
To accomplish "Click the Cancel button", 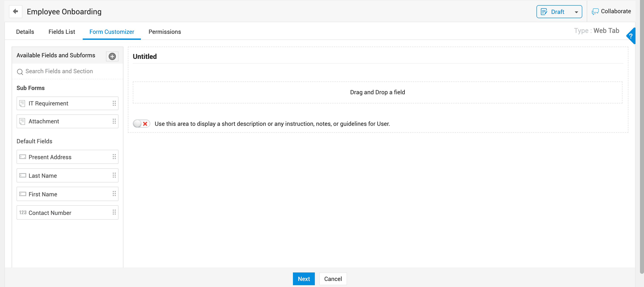I will [333, 279].
